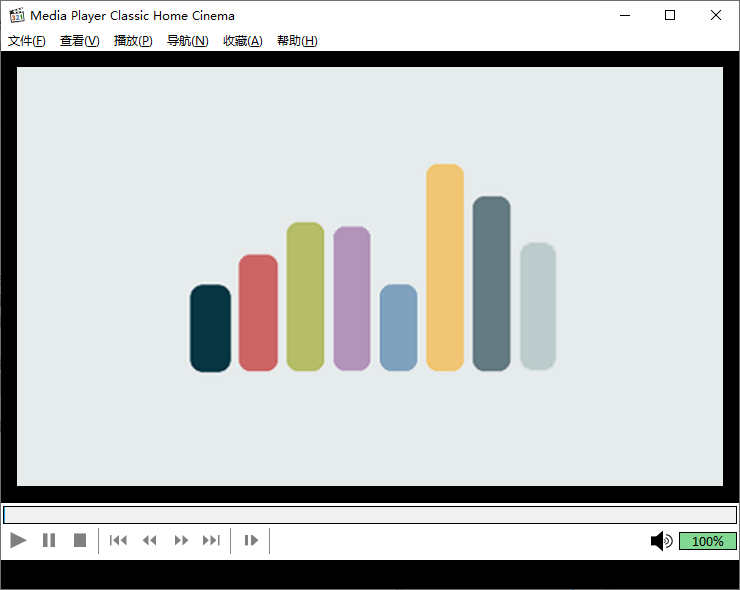Click the fast-forward (increase speed) icon
This screenshot has height=590, width=740.
click(181, 541)
